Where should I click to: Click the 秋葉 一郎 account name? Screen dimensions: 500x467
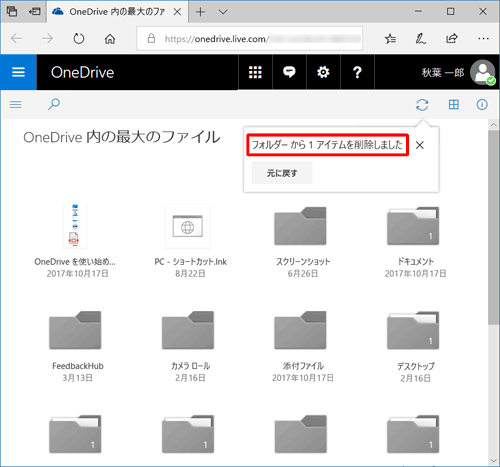point(443,72)
